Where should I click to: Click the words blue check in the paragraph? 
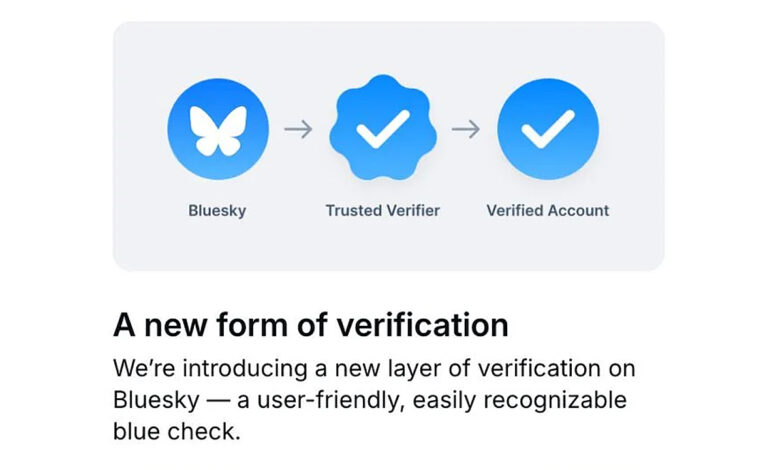(x=177, y=431)
